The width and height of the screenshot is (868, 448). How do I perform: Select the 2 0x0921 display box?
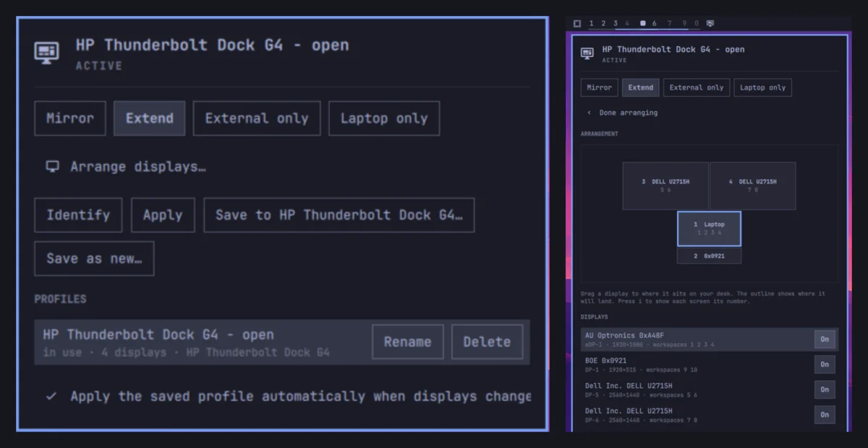pyautogui.click(x=709, y=256)
